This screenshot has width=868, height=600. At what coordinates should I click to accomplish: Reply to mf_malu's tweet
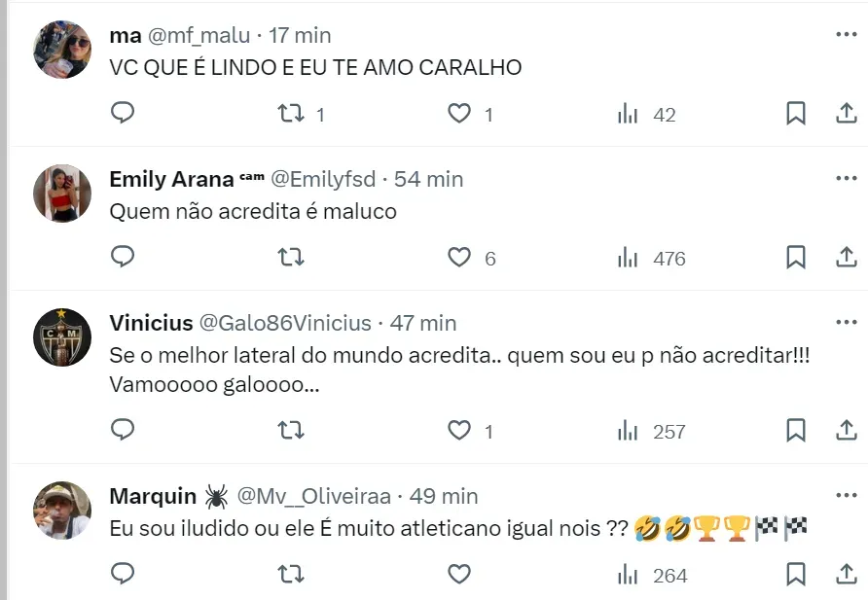pyautogui.click(x=123, y=114)
